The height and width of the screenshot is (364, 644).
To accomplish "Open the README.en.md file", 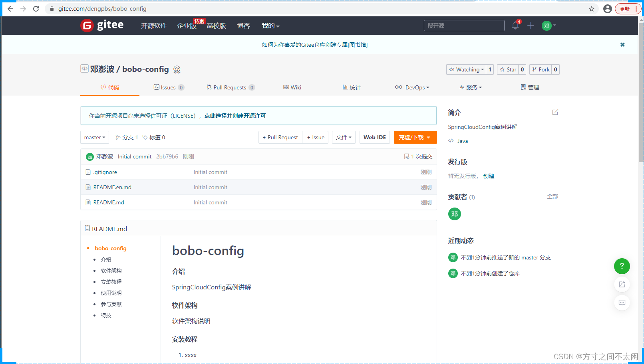I will (x=112, y=187).
